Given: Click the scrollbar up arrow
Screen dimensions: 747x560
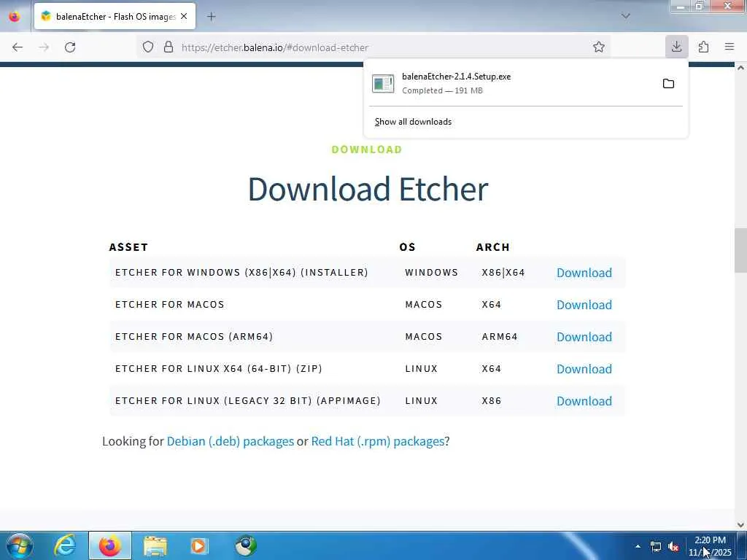Looking at the screenshot, I should [x=740, y=68].
